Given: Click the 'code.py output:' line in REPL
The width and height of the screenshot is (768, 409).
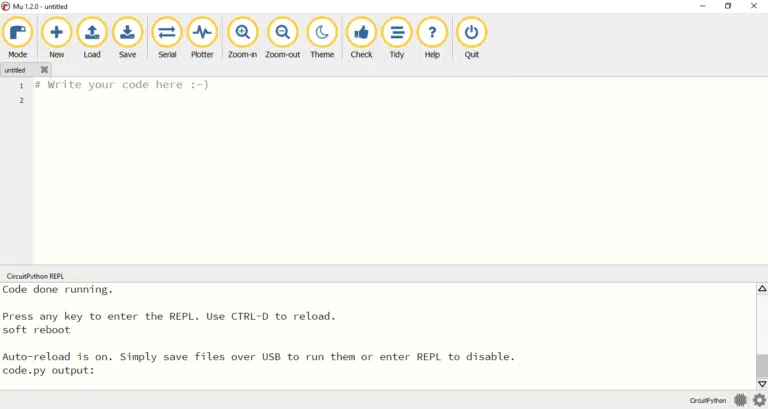Looking at the screenshot, I should pyautogui.click(x=48, y=370).
